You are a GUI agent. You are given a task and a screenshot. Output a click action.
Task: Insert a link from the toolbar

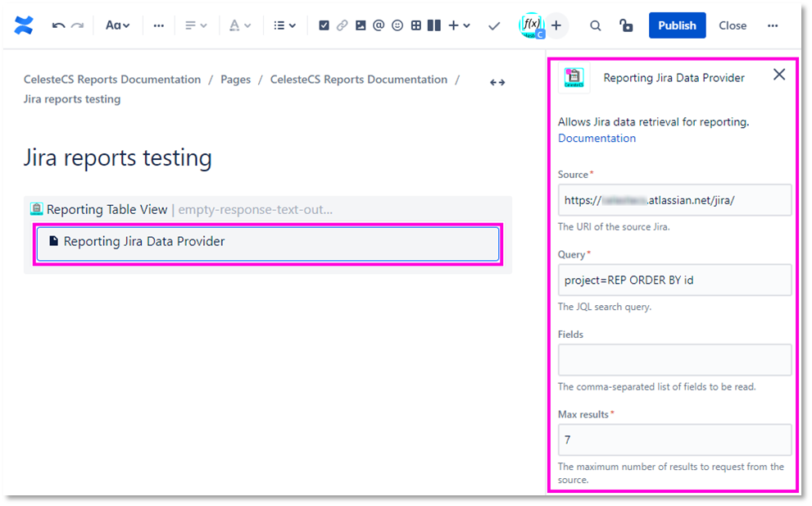342,25
